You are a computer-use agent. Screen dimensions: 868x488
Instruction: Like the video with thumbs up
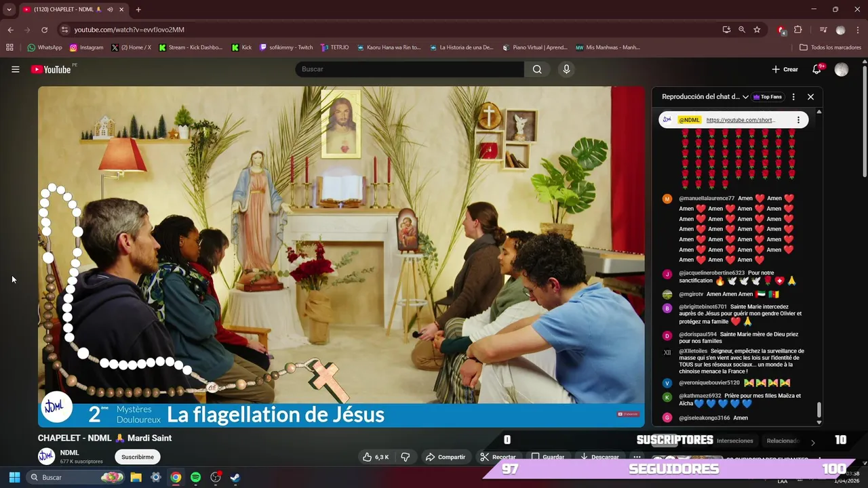pyautogui.click(x=376, y=457)
